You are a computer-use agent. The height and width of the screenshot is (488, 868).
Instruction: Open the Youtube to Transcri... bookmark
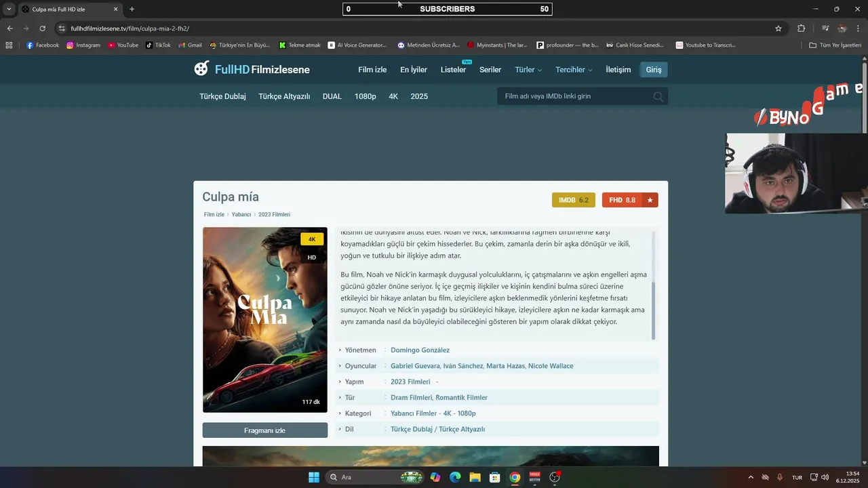point(705,45)
